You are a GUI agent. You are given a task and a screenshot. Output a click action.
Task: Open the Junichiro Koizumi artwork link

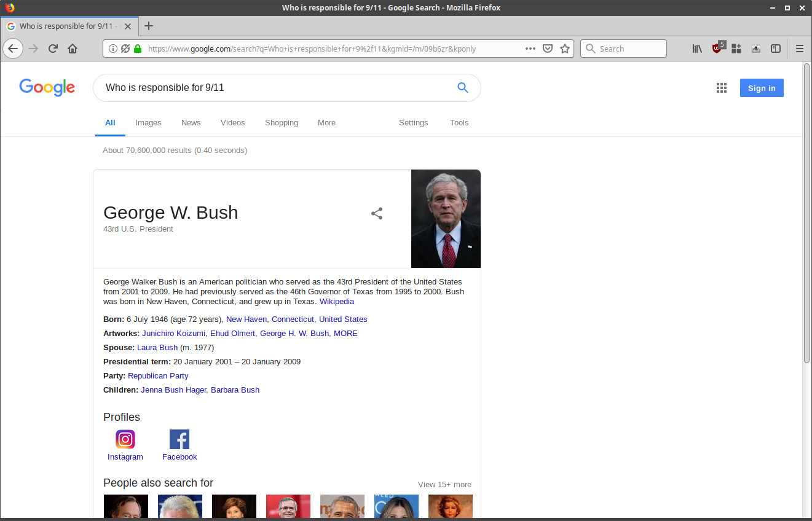tap(174, 334)
